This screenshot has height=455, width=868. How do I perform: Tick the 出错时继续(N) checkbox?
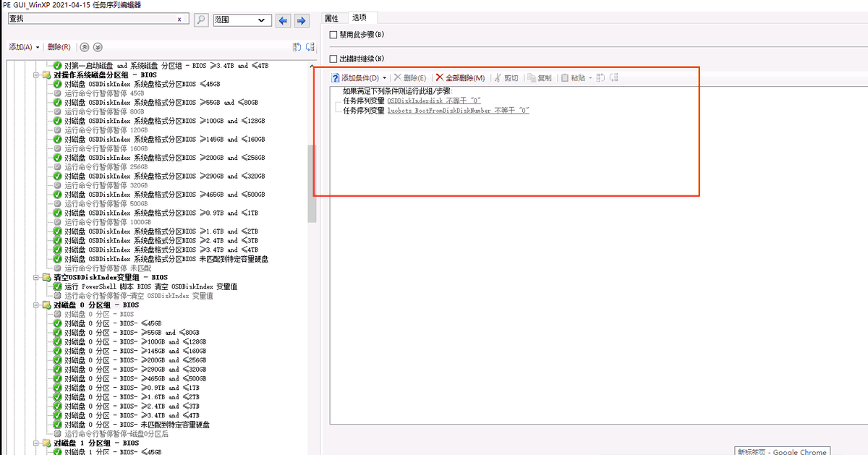pyautogui.click(x=333, y=59)
